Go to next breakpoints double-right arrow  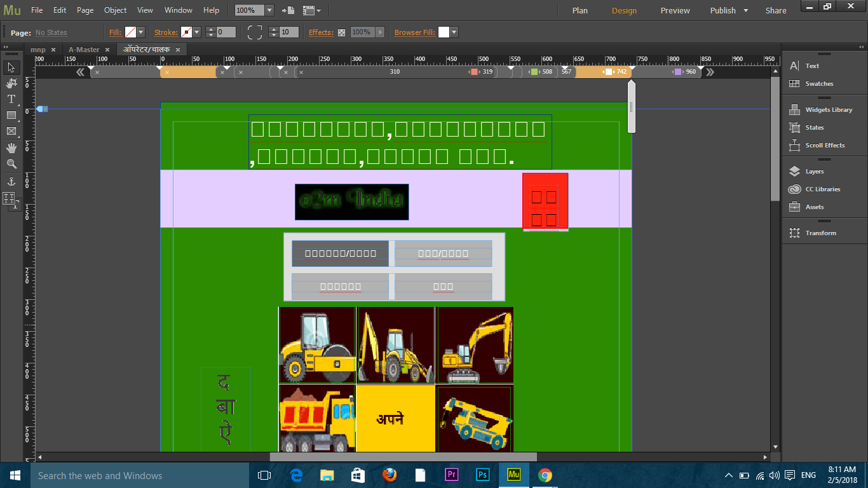click(710, 72)
